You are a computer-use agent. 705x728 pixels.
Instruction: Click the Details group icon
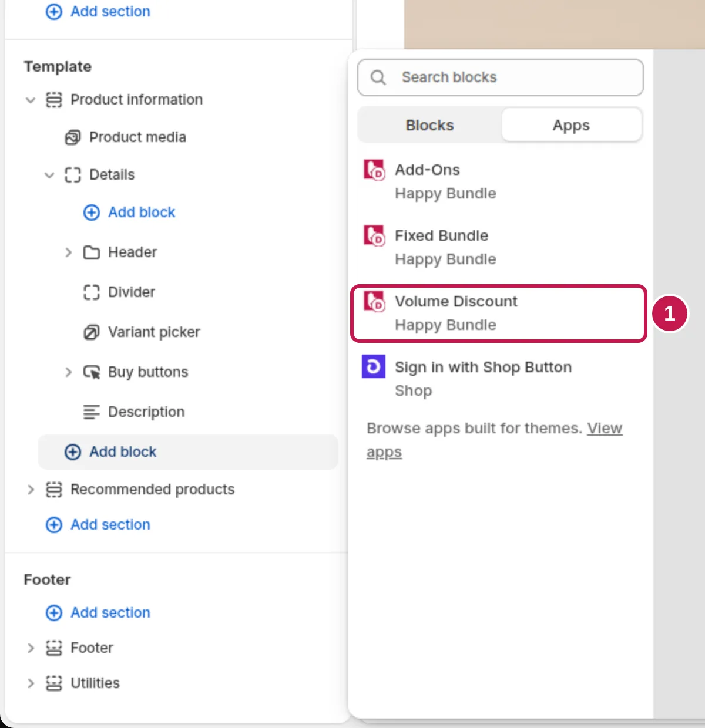coord(72,175)
